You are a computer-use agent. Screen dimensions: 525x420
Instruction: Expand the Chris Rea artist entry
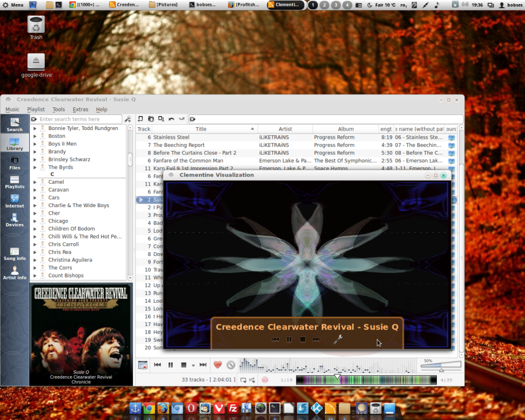pos(35,252)
